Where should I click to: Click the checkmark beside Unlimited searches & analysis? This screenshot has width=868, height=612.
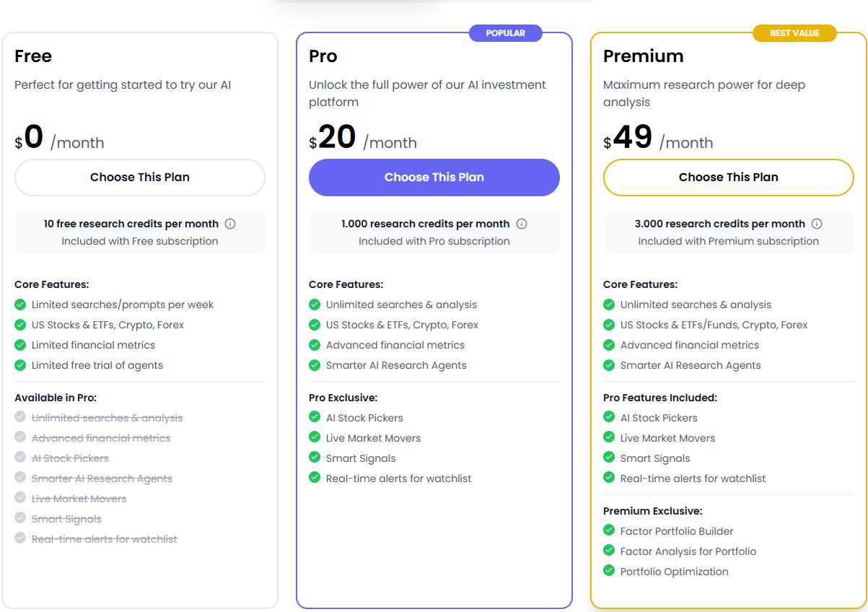click(315, 305)
